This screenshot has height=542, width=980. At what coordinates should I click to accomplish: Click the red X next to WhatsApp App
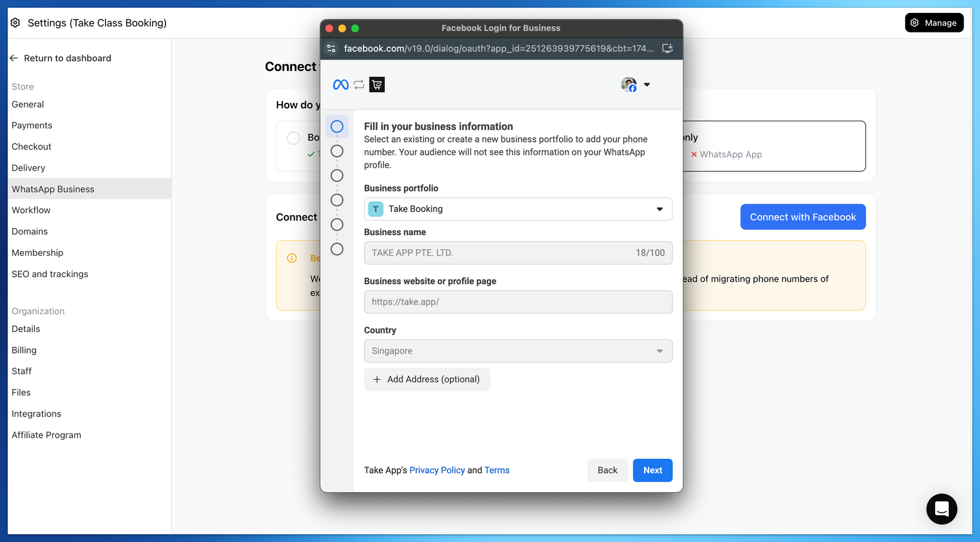click(694, 154)
